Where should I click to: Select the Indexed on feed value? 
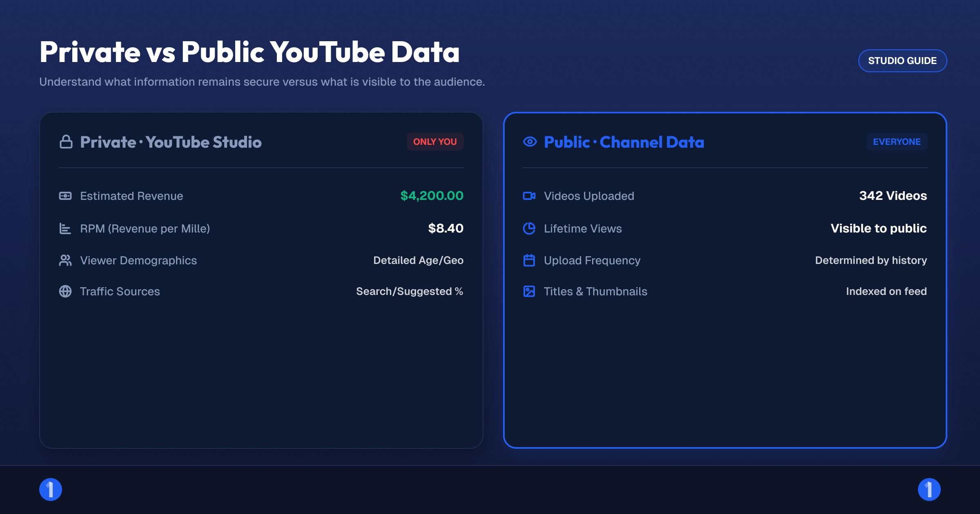coord(886,291)
